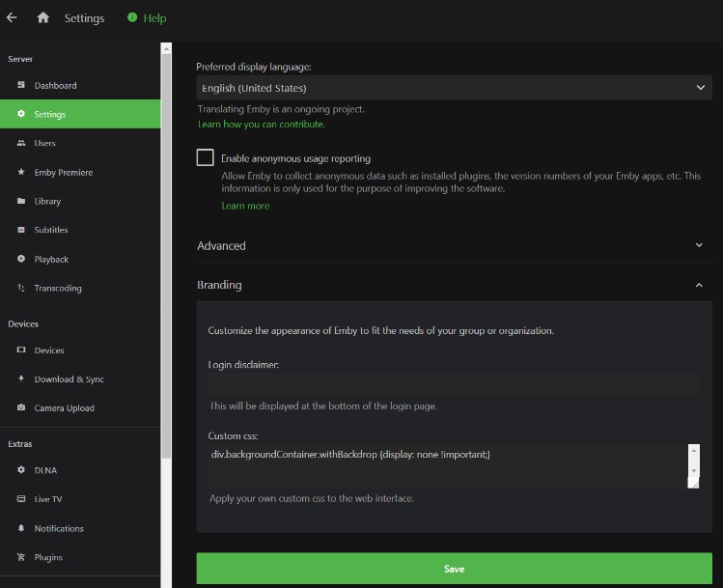Click the Advanced section heading
Viewport: 723px width, 588px height.
(221, 246)
